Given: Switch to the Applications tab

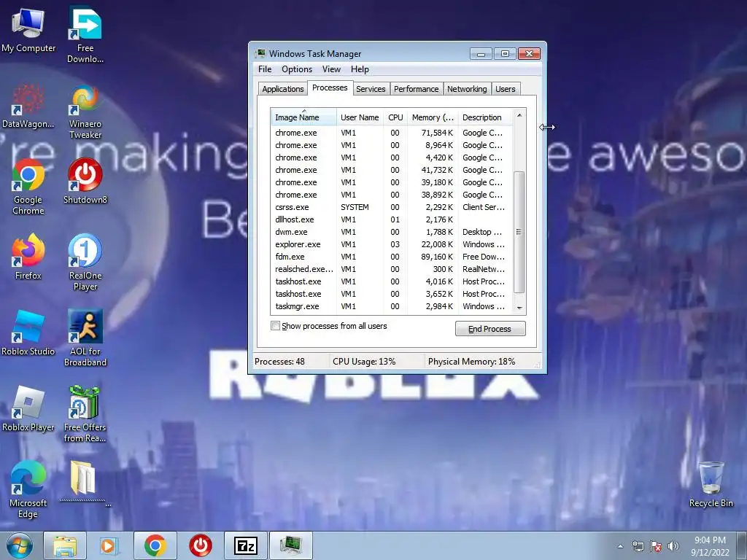Looking at the screenshot, I should pos(282,89).
